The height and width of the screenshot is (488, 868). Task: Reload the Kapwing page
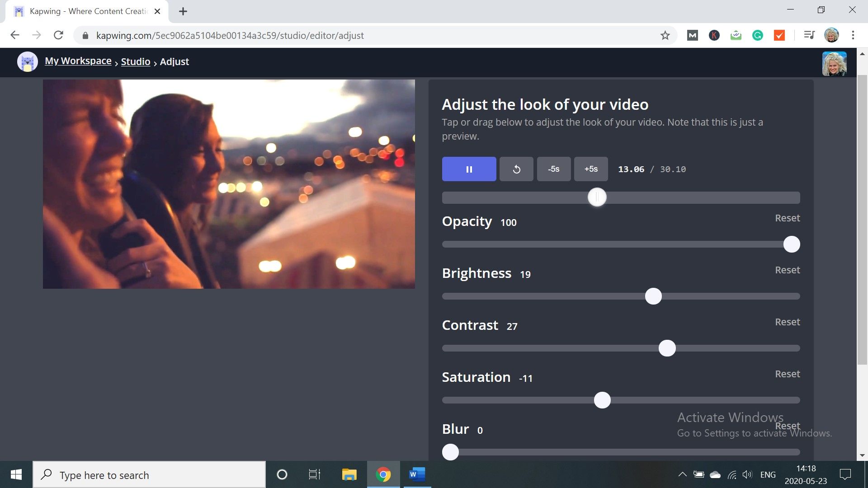point(58,35)
